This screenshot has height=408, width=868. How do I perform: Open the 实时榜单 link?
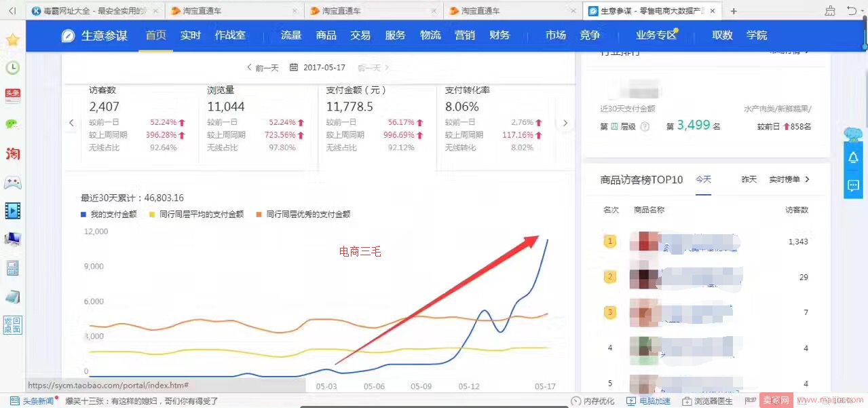[789, 179]
